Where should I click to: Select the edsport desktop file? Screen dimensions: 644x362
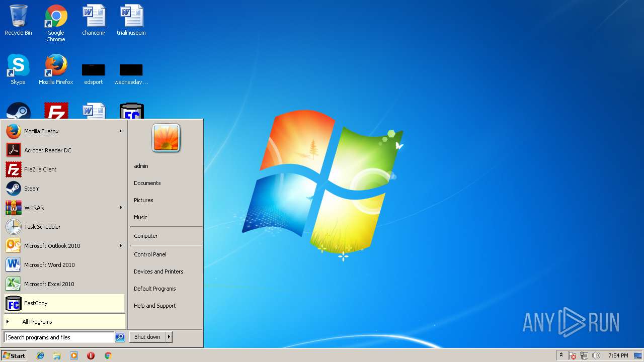(94, 73)
